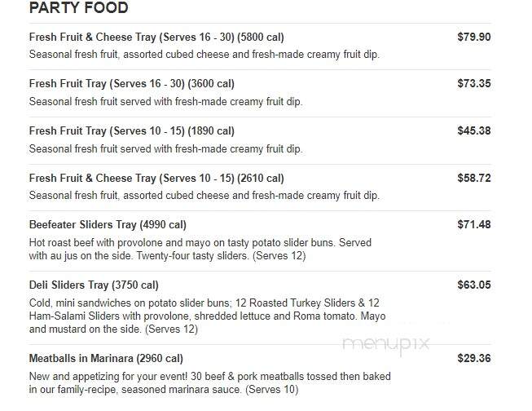Click the Deli Sliders cold mini sandwiches description
Viewport: 532px width, 411px height.
point(207,316)
